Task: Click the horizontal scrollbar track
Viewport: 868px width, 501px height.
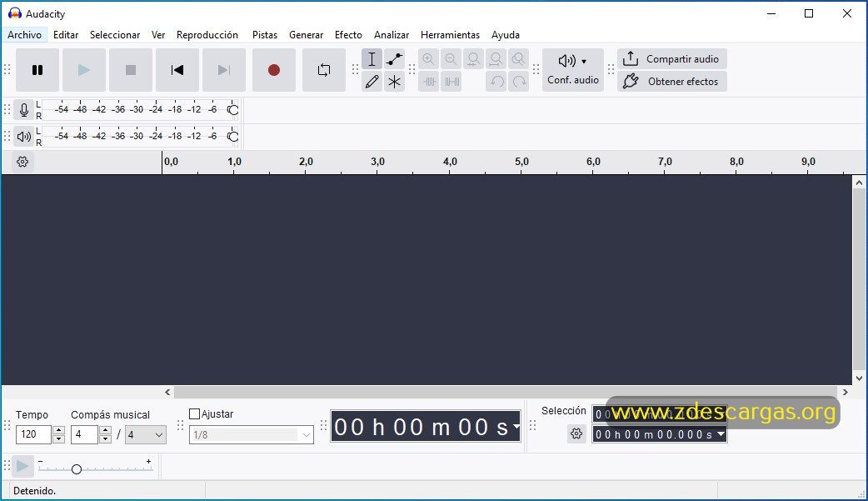Action: click(x=506, y=393)
